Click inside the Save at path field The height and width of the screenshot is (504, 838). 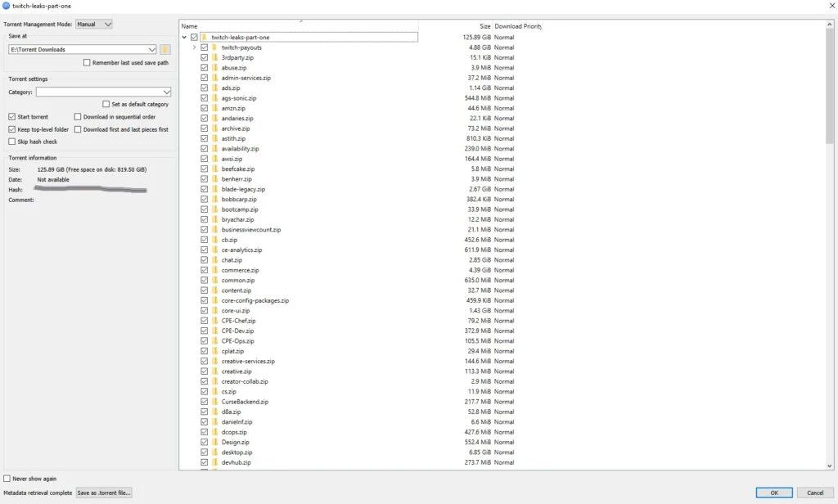74,50
